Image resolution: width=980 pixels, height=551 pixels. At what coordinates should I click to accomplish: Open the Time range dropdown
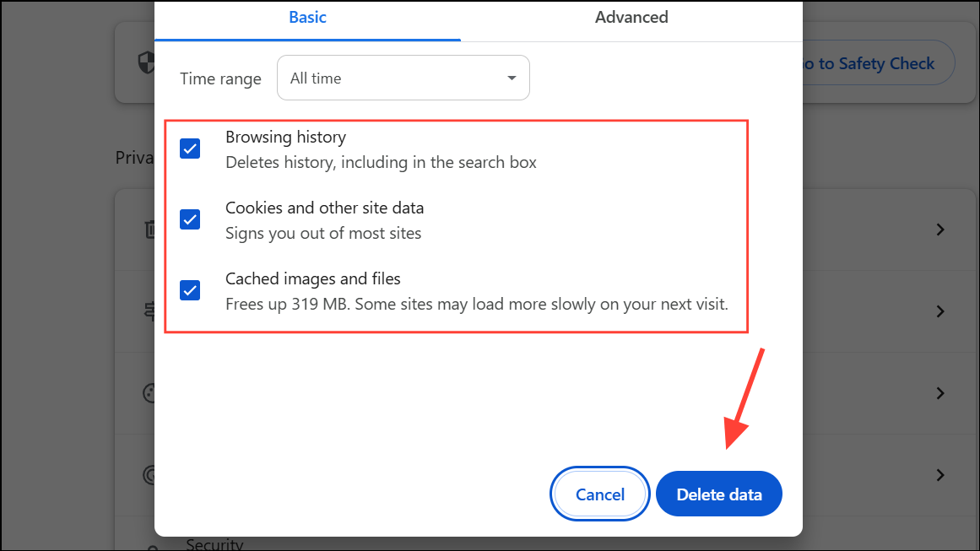point(403,77)
